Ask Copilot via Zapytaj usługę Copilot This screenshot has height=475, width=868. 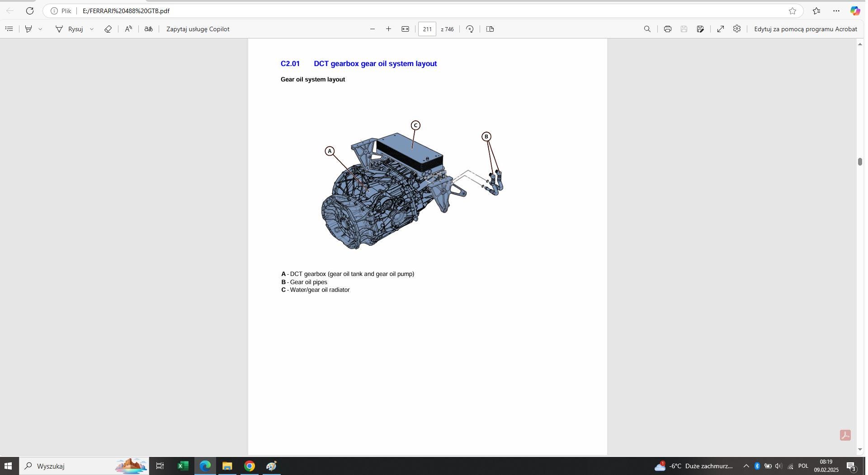[198, 29]
